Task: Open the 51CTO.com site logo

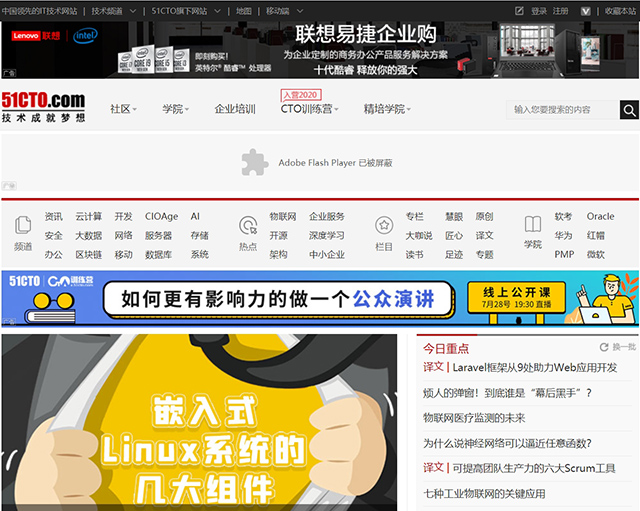Action: tap(43, 107)
